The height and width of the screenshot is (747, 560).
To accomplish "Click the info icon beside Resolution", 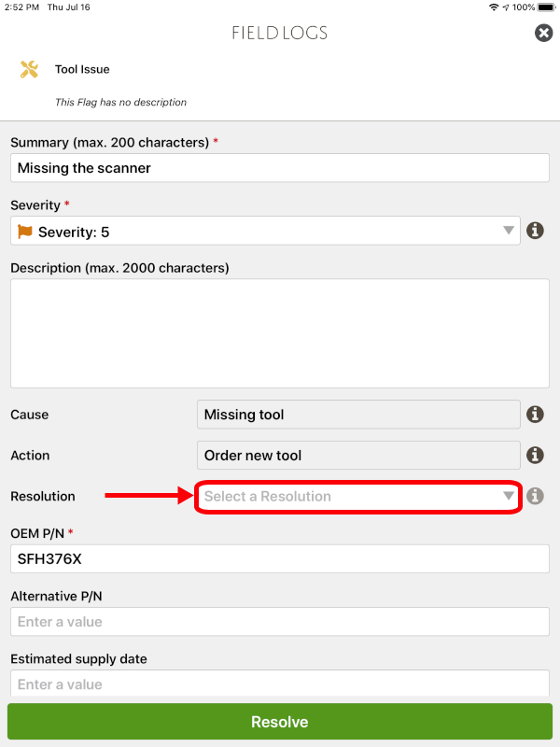I will (535, 496).
